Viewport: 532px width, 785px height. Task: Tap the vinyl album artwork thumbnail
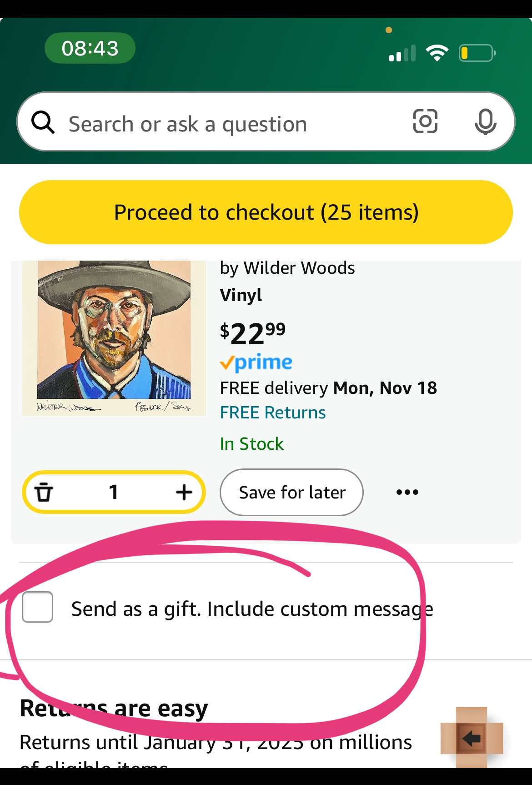(114, 337)
